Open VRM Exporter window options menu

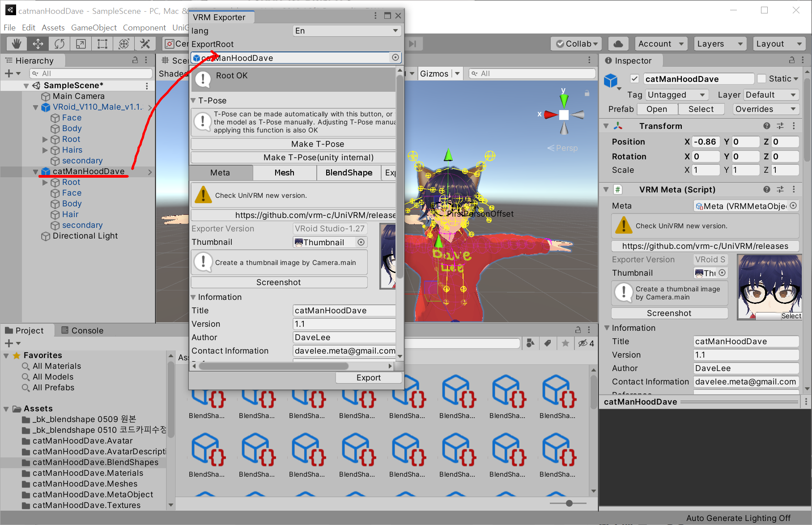pos(375,16)
